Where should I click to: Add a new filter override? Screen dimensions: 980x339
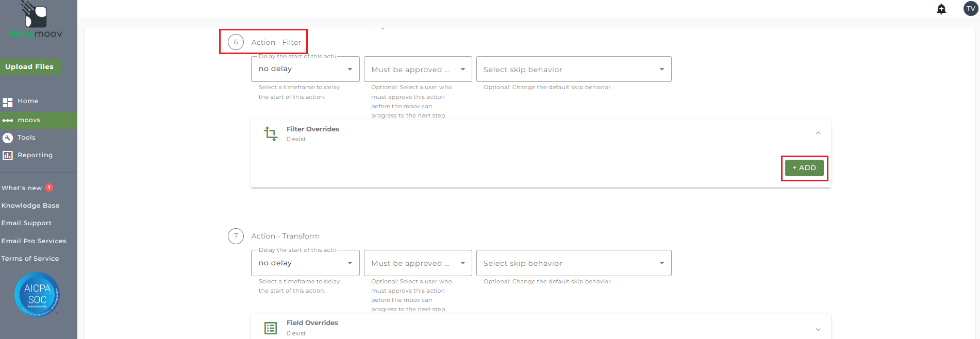804,168
